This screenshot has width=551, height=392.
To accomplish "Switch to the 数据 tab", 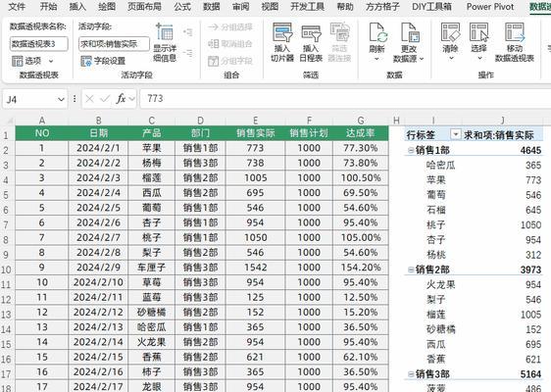I will [x=212, y=6].
